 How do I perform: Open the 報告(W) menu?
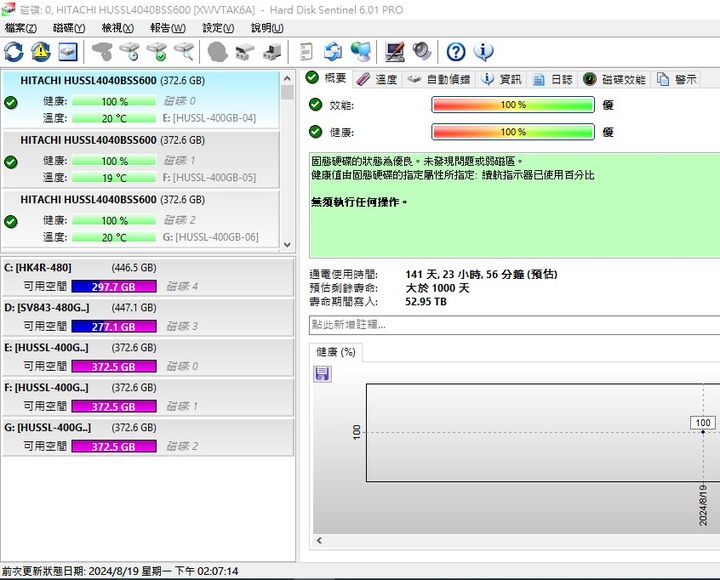(168, 28)
